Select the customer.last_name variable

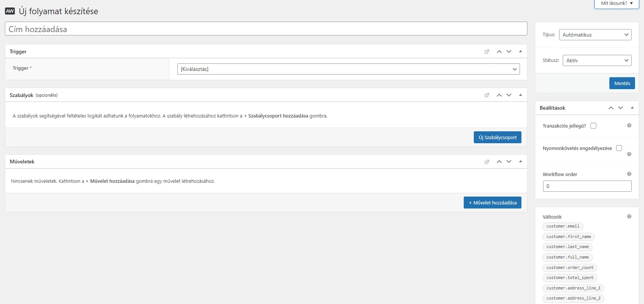click(568, 247)
